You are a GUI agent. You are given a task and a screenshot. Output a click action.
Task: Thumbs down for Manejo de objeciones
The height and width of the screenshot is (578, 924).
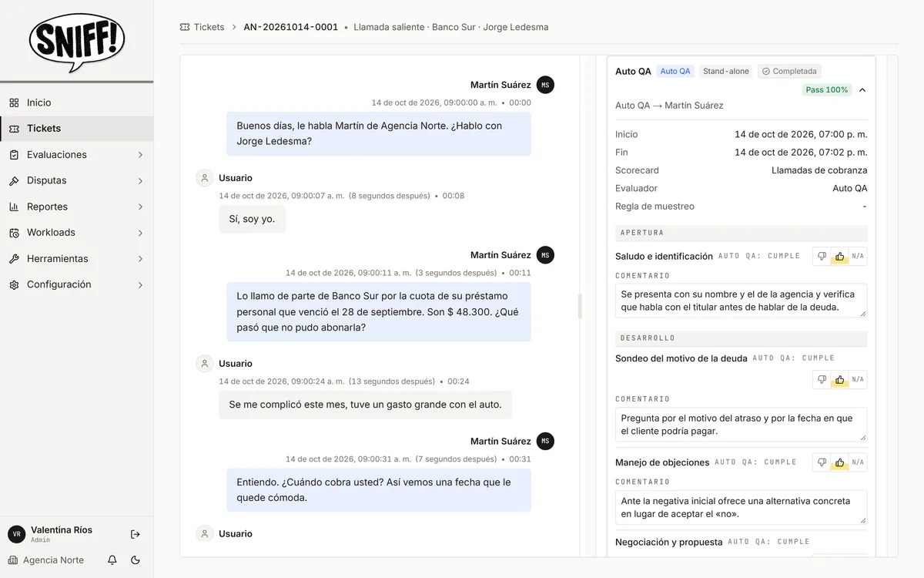(822, 462)
